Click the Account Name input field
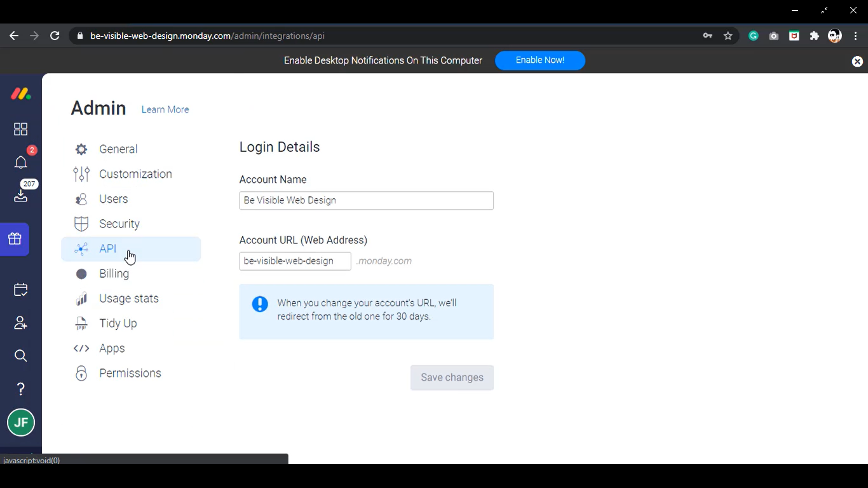This screenshot has height=488, width=868. (x=366, y=200)
